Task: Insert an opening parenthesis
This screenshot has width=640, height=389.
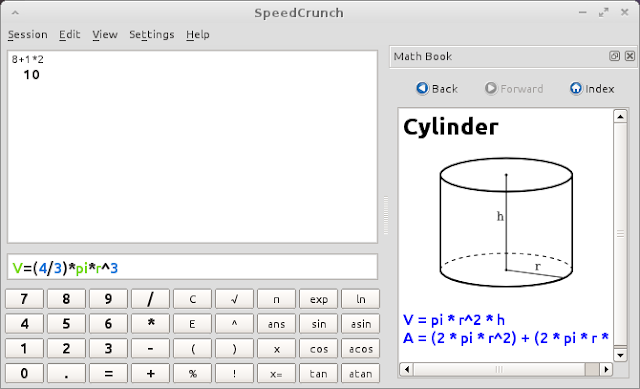Action: click(192, 349)
